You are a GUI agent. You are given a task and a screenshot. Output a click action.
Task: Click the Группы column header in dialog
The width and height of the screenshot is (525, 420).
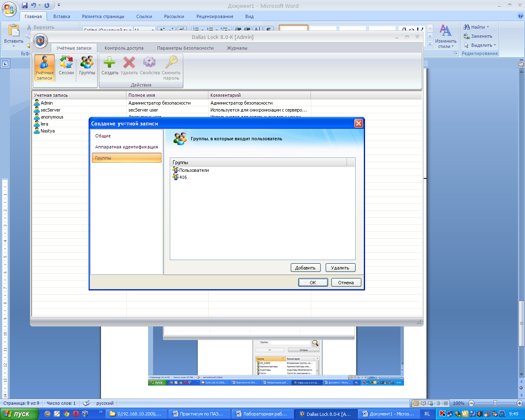(258, 162)
